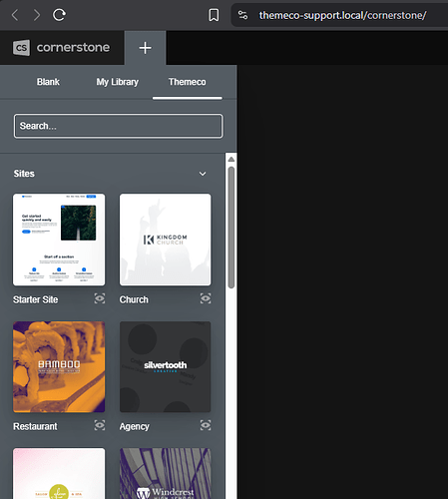Preview the Restaurant template
Image resolution: width=448 pixels, height=499 pixels.
(100, 425)
